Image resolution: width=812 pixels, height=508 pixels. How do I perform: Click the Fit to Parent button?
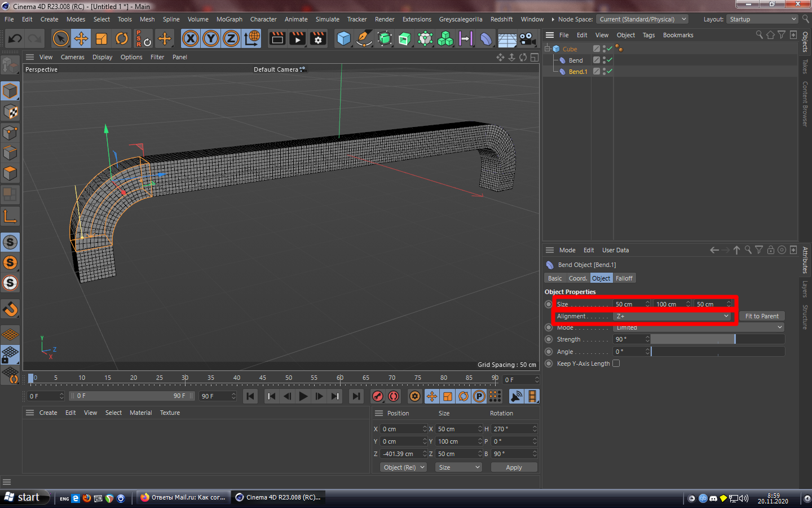click(x=762, y=316)
